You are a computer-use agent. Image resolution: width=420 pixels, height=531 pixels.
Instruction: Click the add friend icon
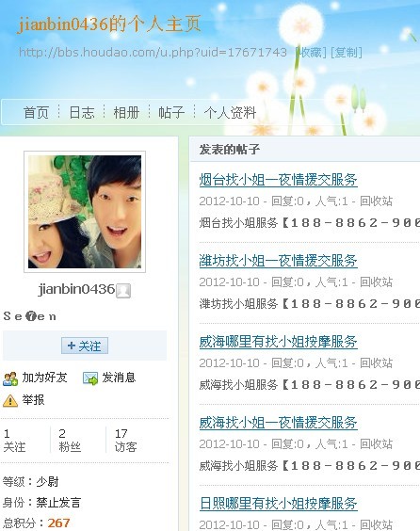click(10, 378)
